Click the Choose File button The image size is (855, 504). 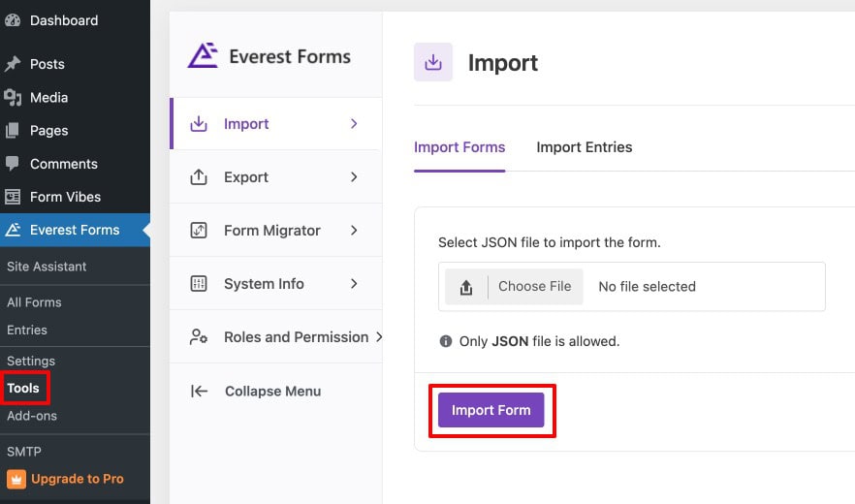(514, 287)
